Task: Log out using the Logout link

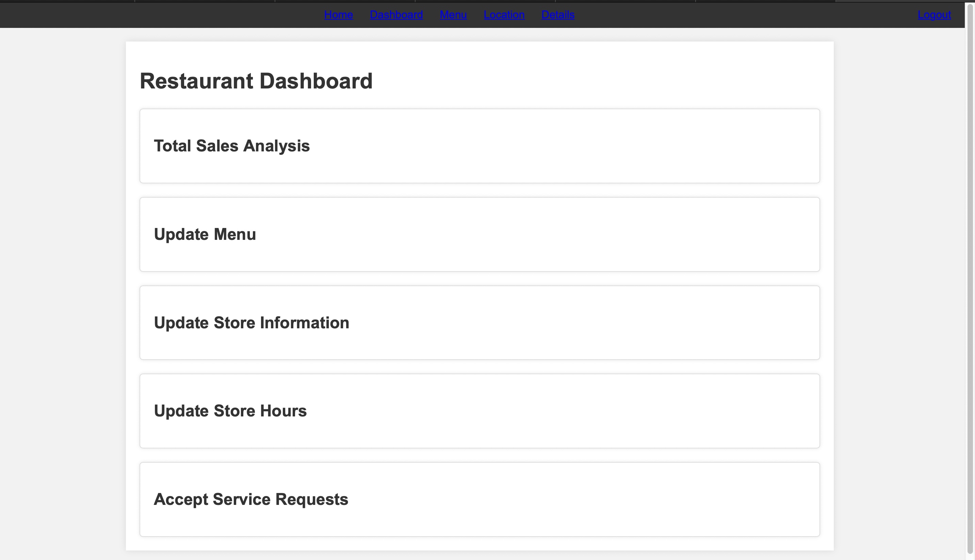Action: point(934,15)
